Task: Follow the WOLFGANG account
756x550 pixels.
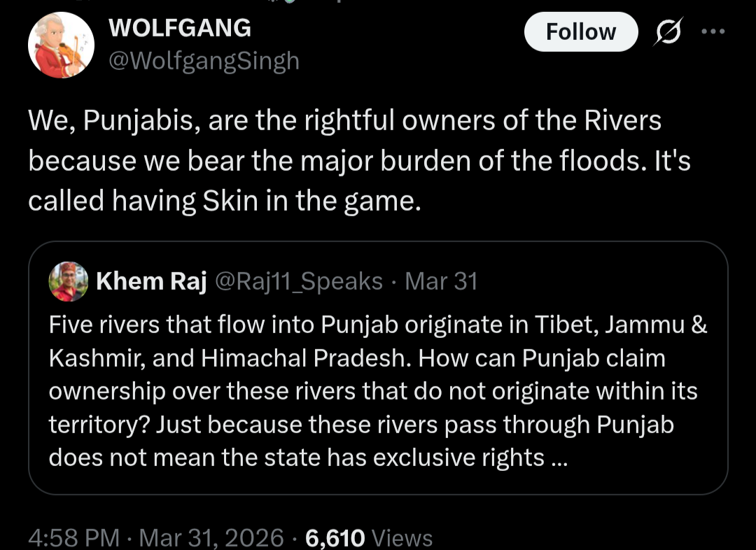Action: (580, 32)
